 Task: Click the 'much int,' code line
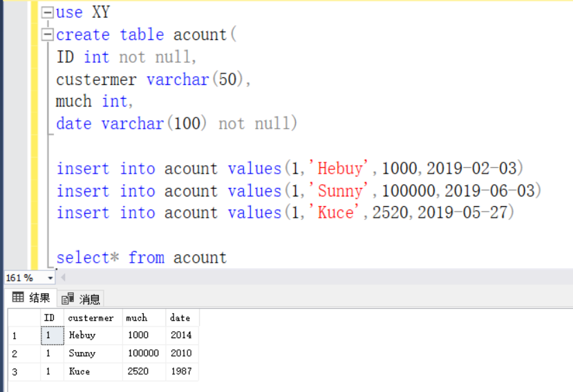pos(94,102)
